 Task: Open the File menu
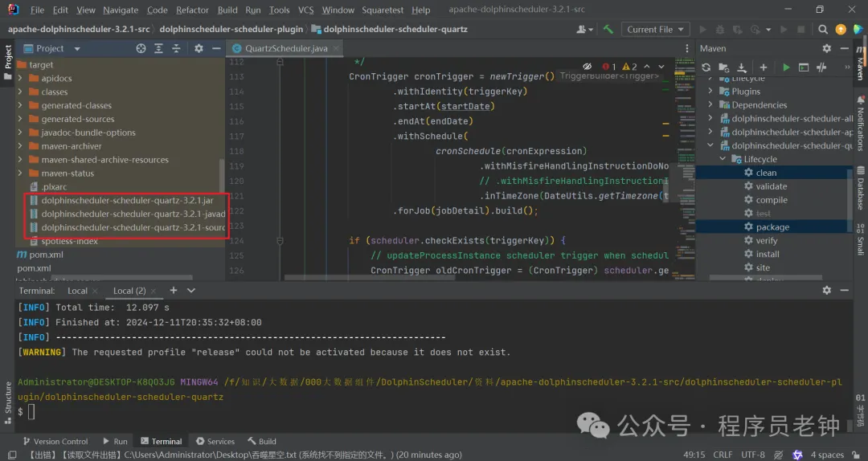(37, 10)
